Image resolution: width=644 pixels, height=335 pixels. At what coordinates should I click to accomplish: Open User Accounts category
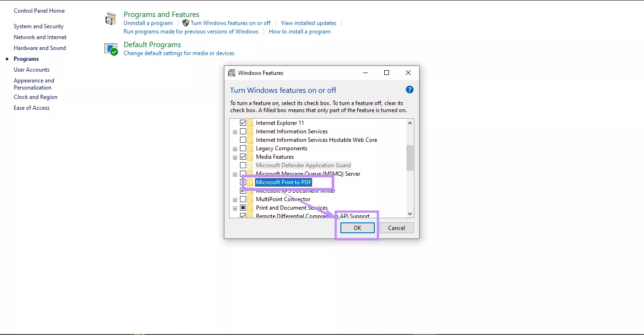click(32, 70)
